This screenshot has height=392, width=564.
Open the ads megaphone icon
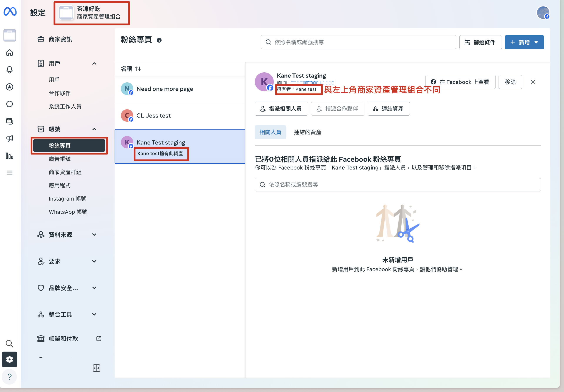click(x=10, y=138)
